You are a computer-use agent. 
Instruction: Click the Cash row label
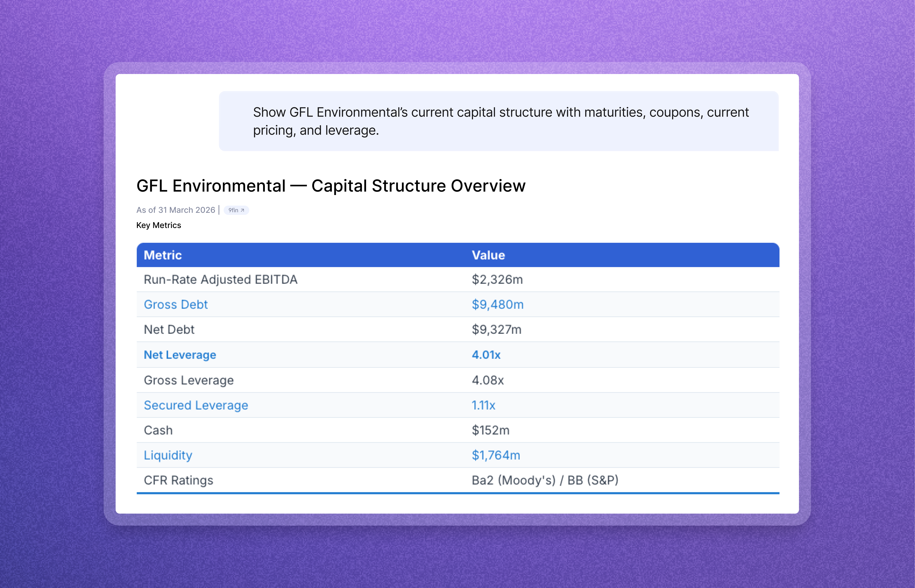158,430
